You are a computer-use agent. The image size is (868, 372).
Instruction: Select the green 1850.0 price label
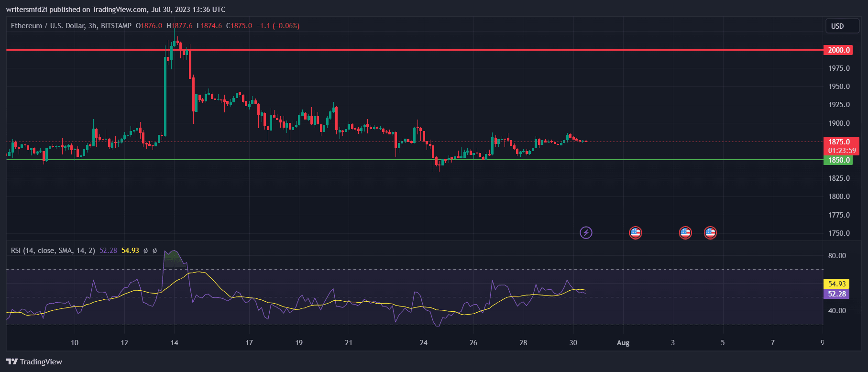(x=838, y=160)
